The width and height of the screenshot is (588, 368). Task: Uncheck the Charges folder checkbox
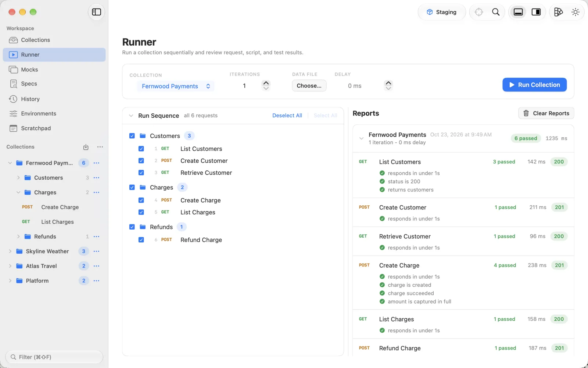click(x=132, y=187)
